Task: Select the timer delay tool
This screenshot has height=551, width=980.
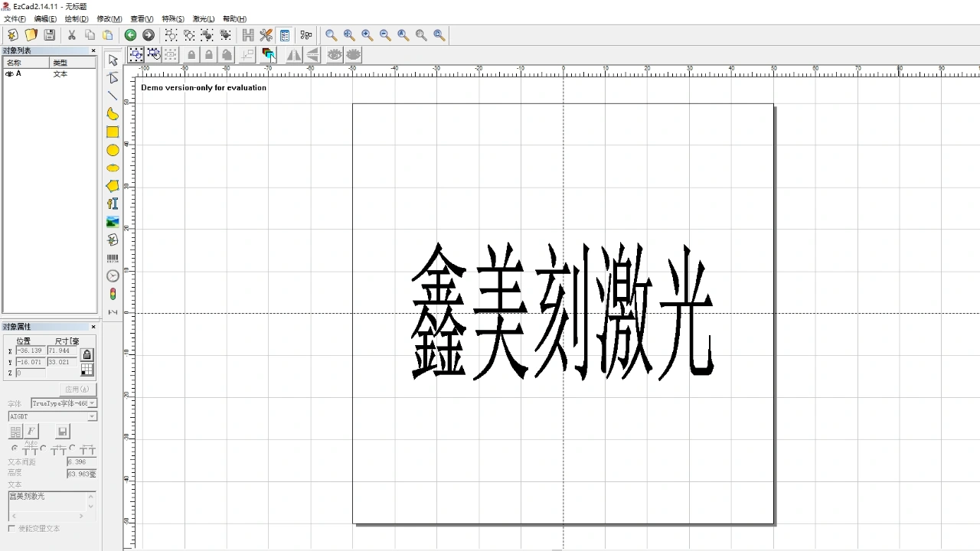Action: (x=113, y=275)
